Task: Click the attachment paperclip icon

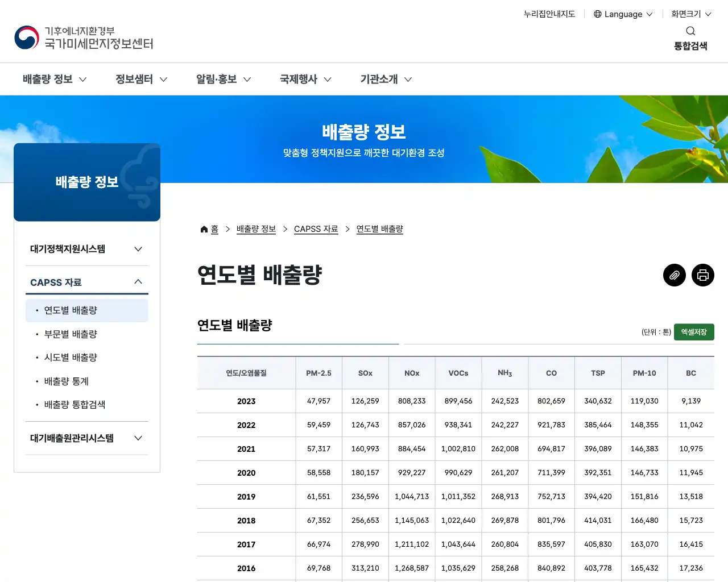Action: 675,275
